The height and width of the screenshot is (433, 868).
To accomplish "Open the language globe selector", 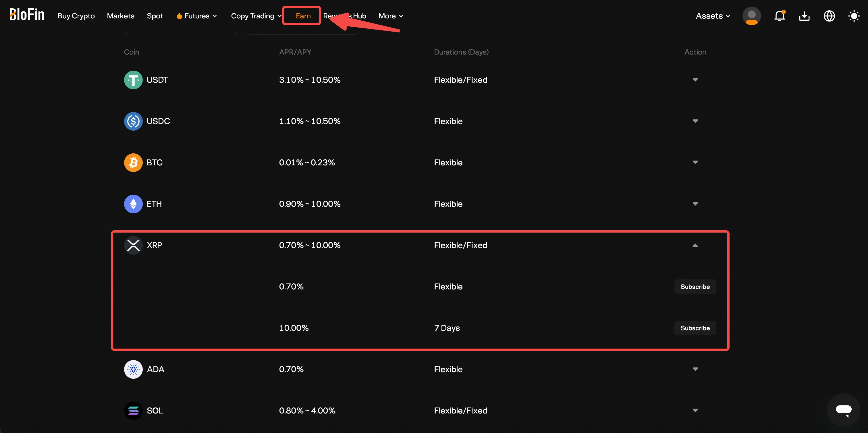I will pos(829,16).
